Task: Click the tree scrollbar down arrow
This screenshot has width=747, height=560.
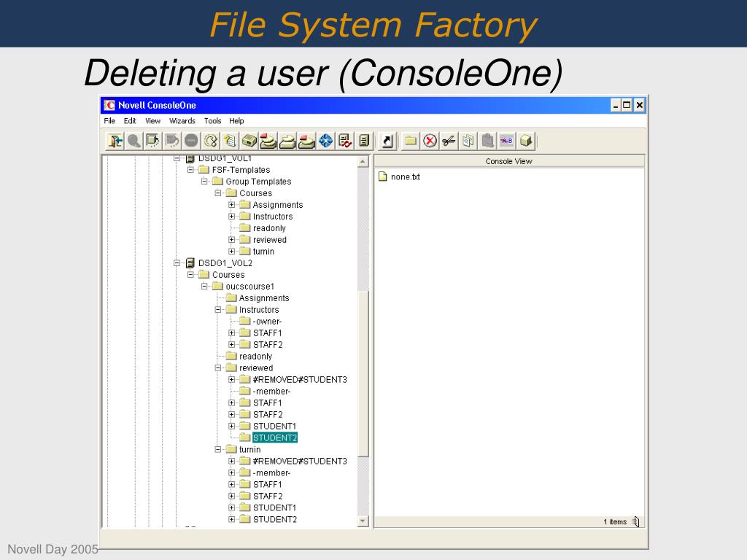Action: pos(363,521)
